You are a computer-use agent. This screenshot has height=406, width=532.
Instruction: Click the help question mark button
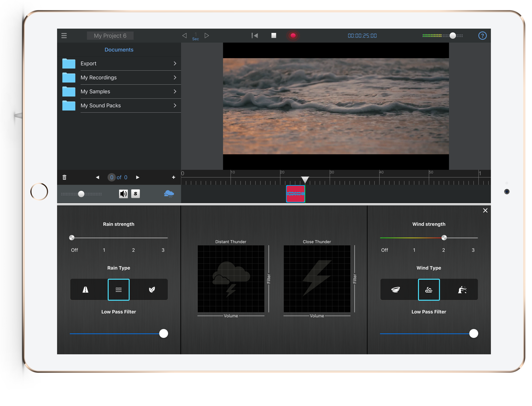(x=482, y=35)
